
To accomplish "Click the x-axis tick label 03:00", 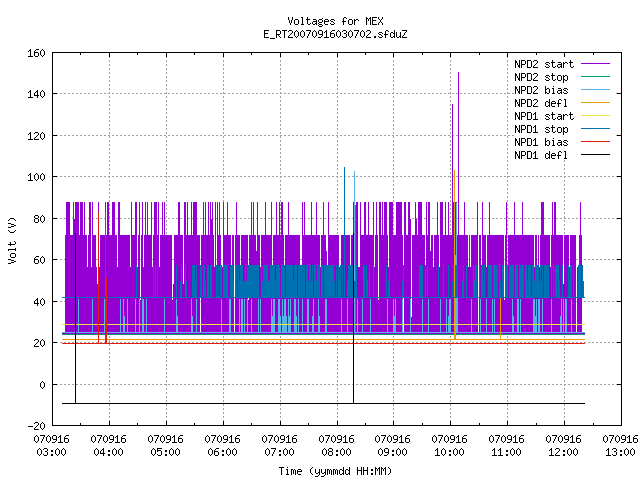I will pos(51,452).
